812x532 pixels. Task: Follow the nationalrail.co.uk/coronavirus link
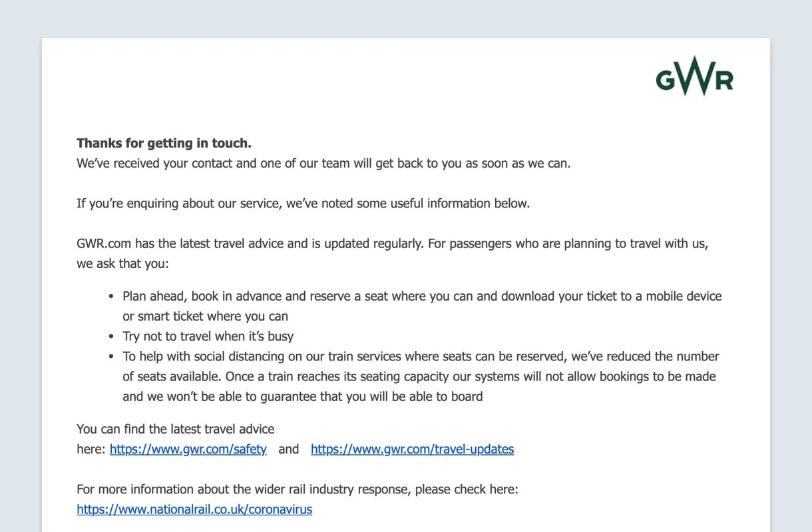194,510
